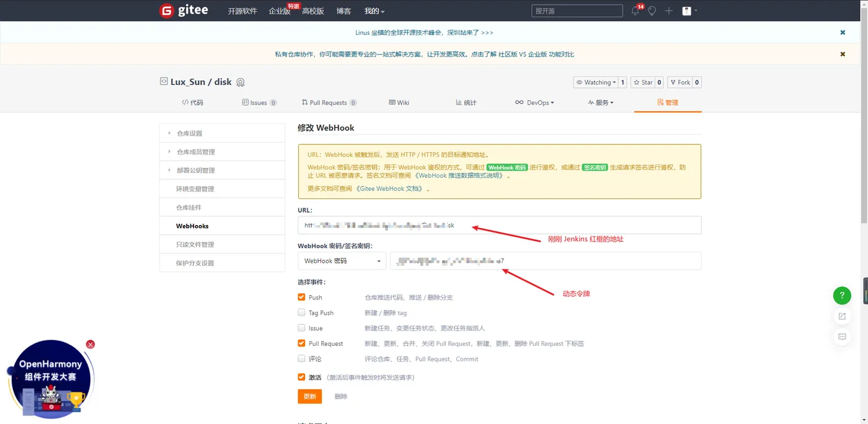Switch to the 代码 tab
The width and height of the screenshot is (868, 424).
click(192, 102)
